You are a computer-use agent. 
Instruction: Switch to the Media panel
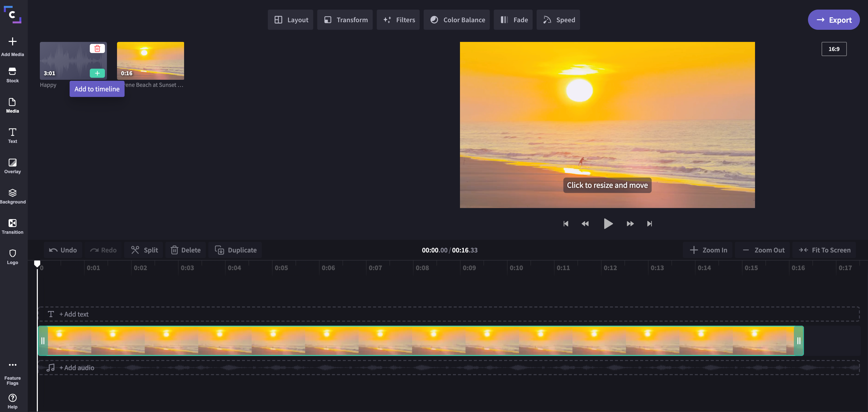click(12, 105)
